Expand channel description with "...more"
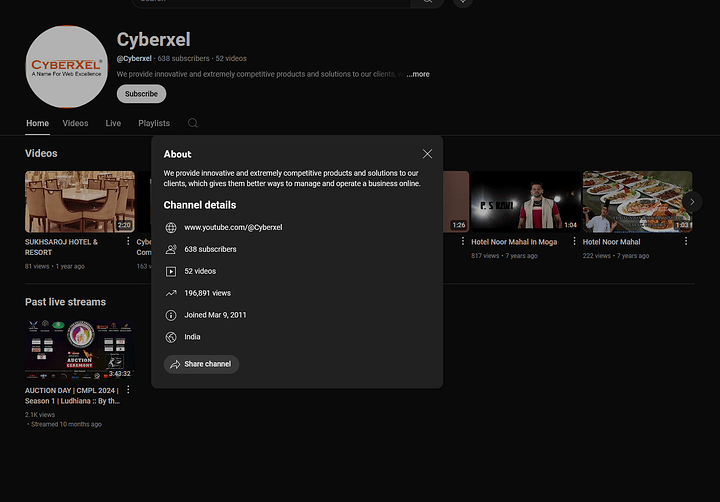 [417, 74]
